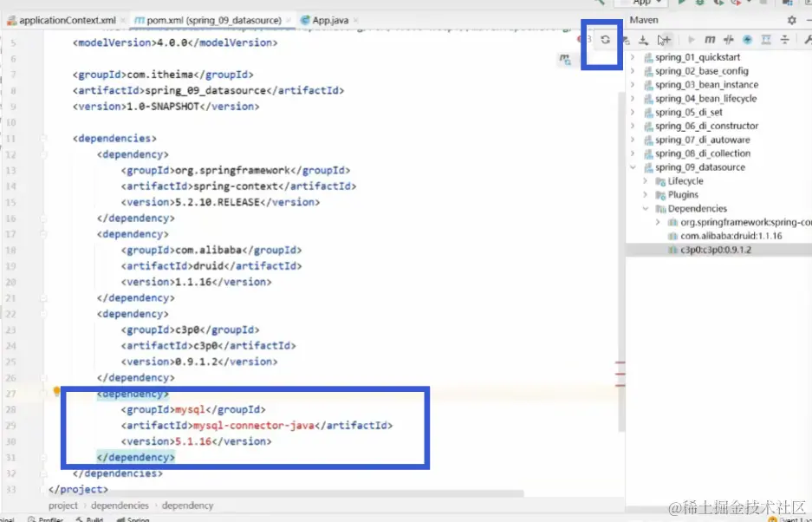
Task: Toggle Maven offline mode icon
Action: click(x=729, y=40)
